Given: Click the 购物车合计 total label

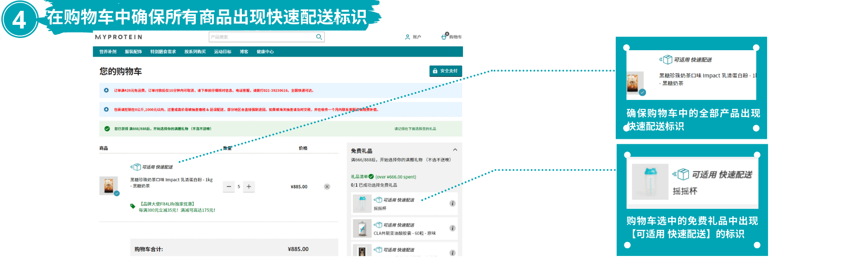Looking at the screenshot, I should coord(149,249).
